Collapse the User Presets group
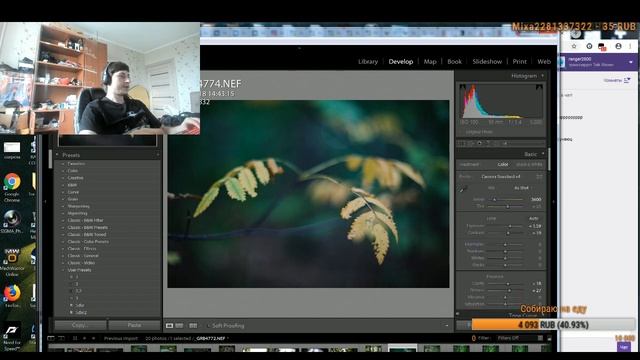The width and height of the screenshot is (640, 360). (63, 270)
